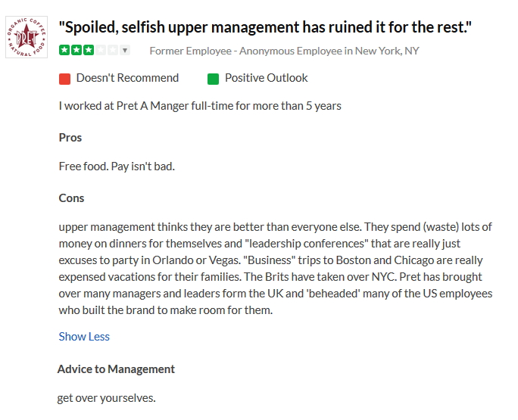Click the Advice to Management heading
The height and width of the screenshot is (420, 518).
pos(116,369)
